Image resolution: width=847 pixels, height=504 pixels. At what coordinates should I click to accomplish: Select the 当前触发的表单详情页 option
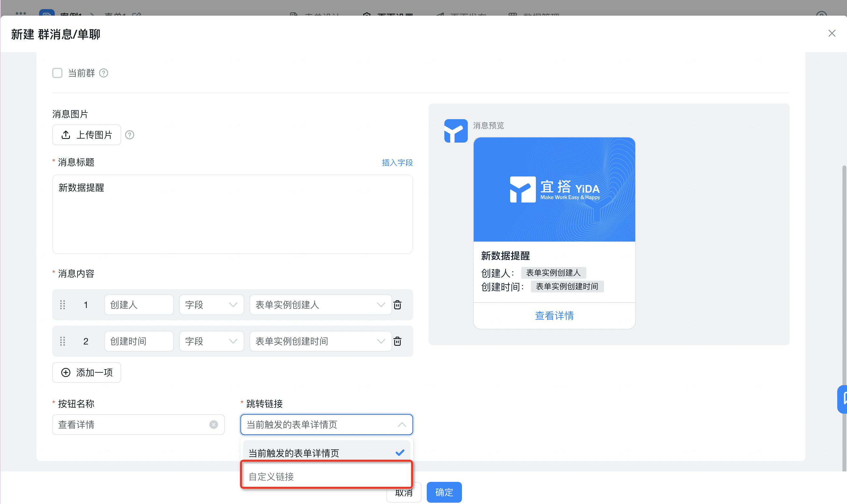tap(326, 453)
